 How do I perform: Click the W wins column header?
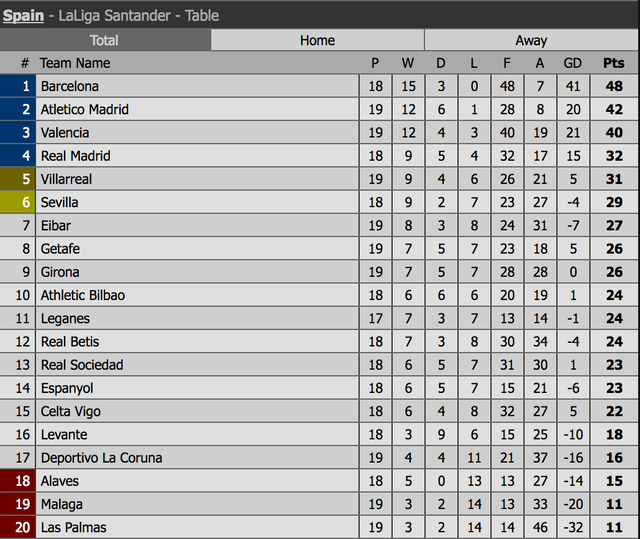coord(408,63)
